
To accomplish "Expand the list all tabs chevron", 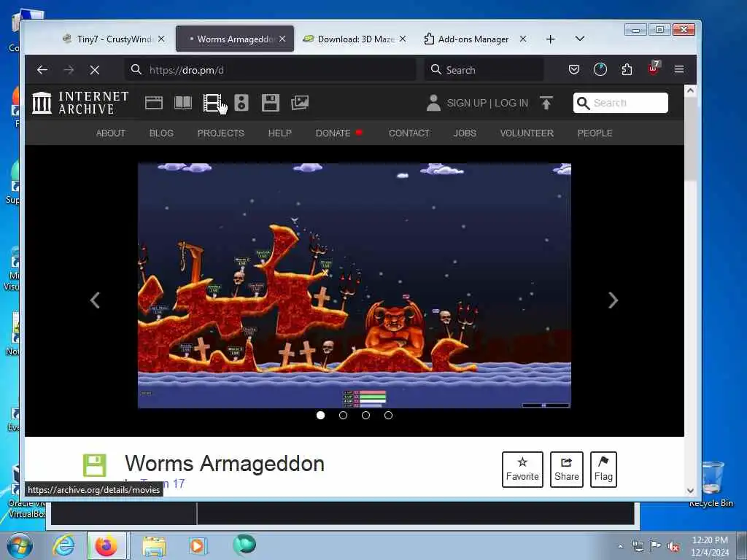I will coord(580,39).
